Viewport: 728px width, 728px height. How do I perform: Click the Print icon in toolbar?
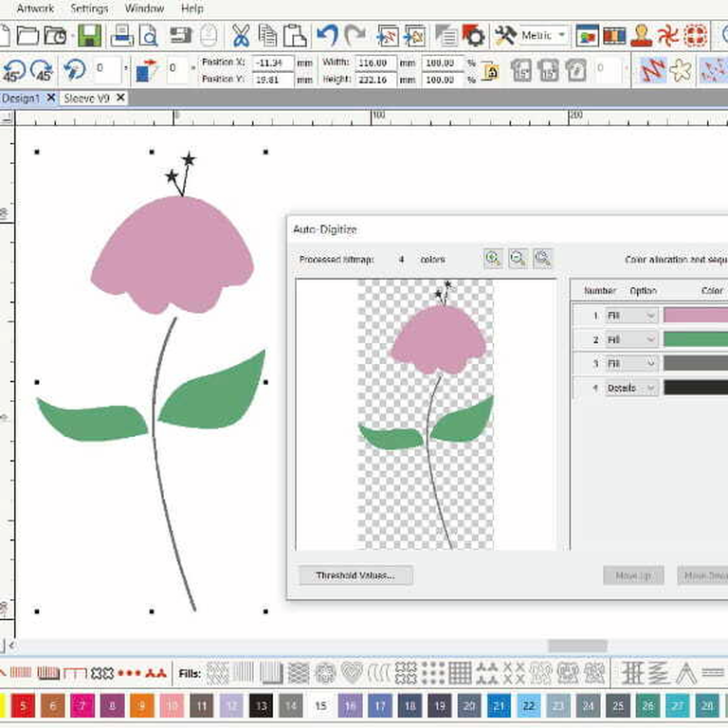coord(121,36)
